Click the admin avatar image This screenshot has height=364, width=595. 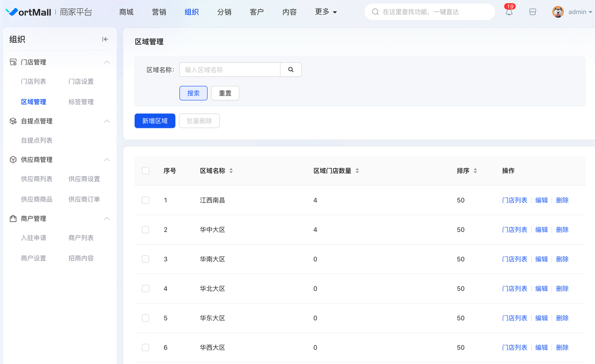[558, 12]
